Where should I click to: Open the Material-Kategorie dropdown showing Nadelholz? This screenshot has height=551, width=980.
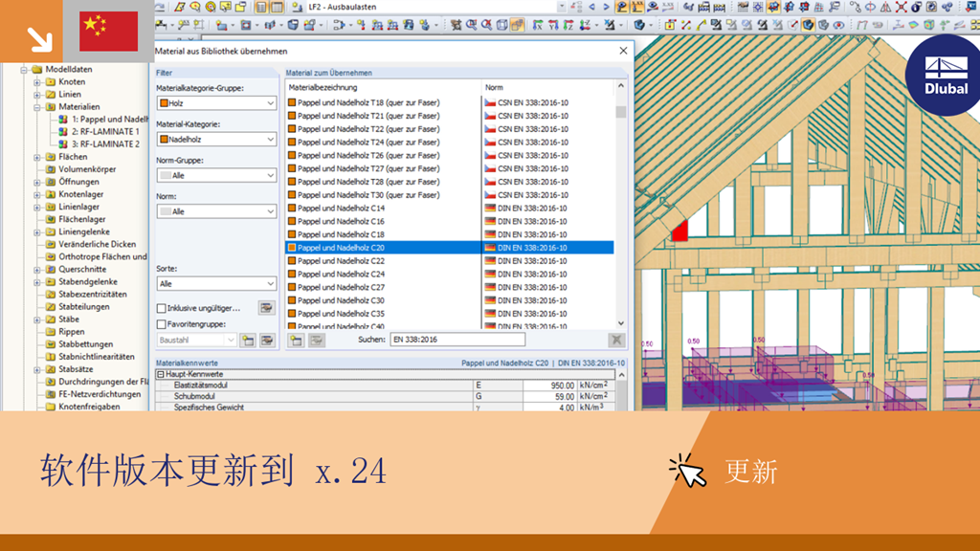(216, 140)
